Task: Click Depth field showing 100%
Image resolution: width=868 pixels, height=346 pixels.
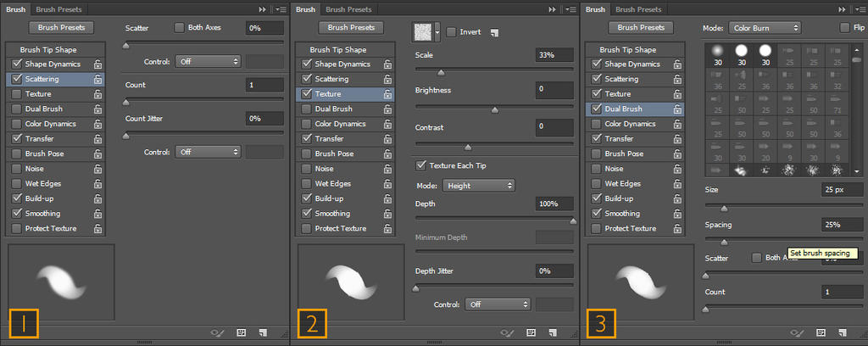Action: 554,204
